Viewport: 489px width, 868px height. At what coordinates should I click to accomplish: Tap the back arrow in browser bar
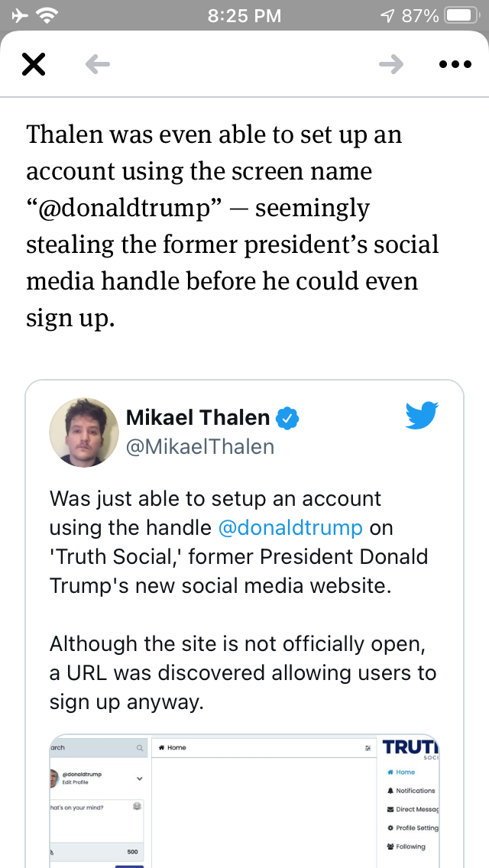pyautogui.click(x=98, y=65)
